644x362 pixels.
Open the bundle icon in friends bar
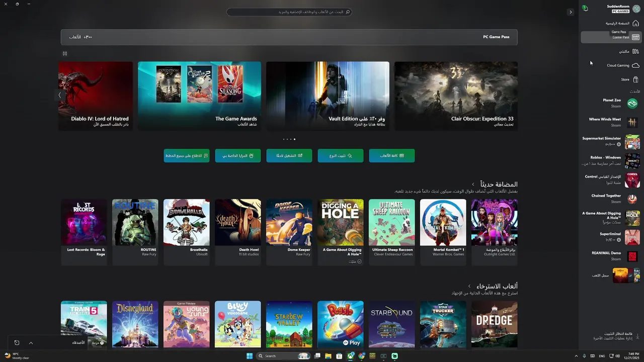(102, 342)
